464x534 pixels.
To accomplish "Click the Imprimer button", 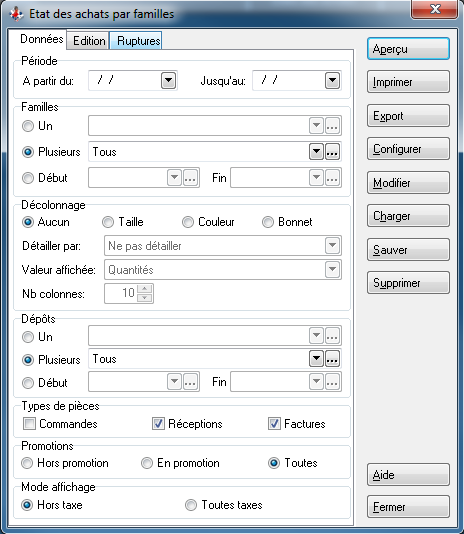I will (x=408, y=82).
